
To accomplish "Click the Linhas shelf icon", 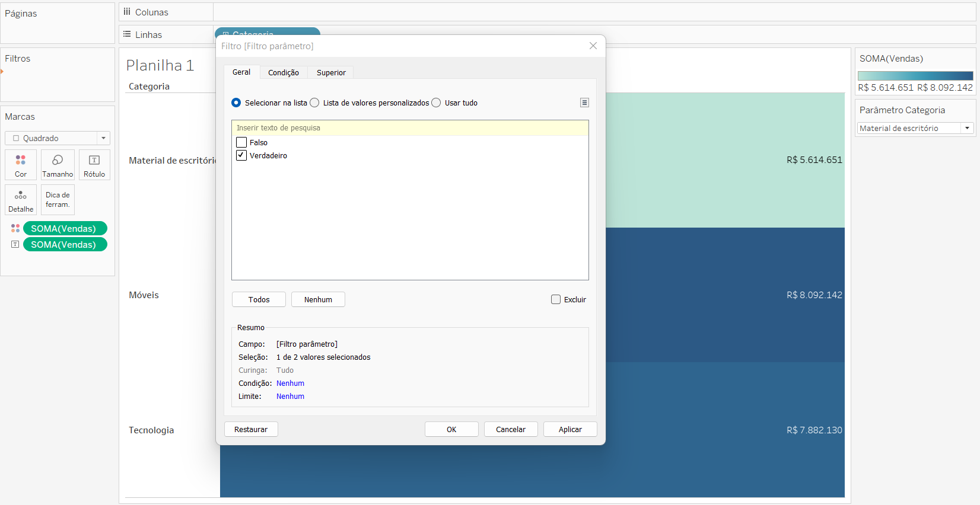I will [x=127, y=34].
